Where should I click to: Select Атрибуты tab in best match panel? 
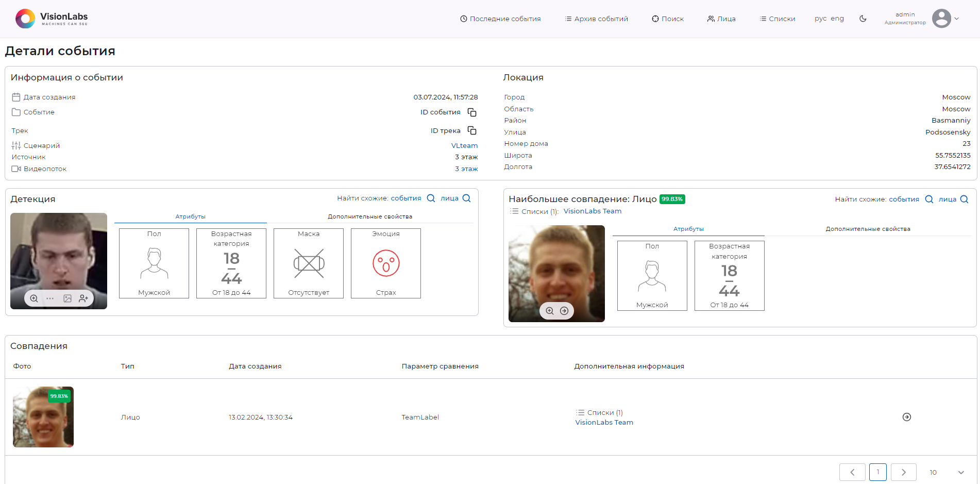[x=688, y=229]
